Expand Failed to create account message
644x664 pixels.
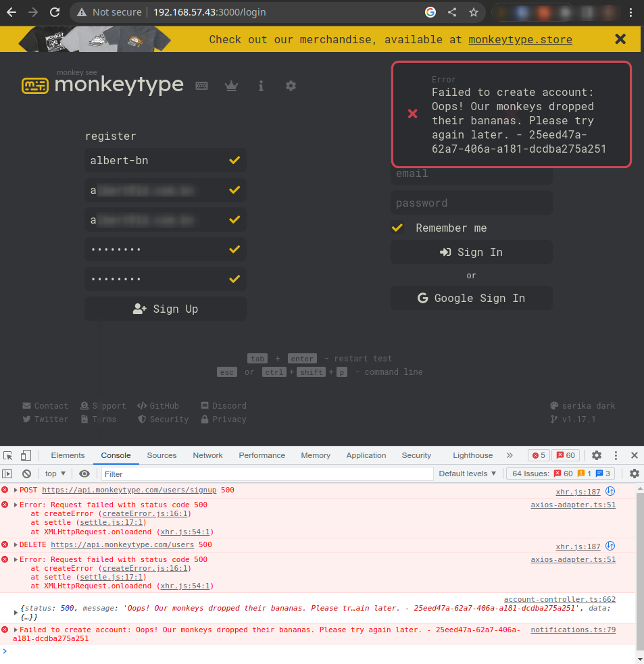tap(16, 630)
